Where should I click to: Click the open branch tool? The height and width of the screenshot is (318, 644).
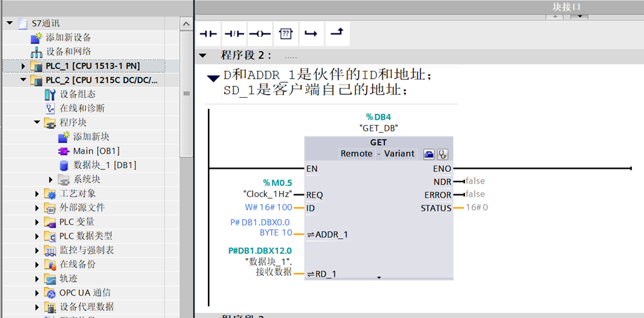pos(310,33)
